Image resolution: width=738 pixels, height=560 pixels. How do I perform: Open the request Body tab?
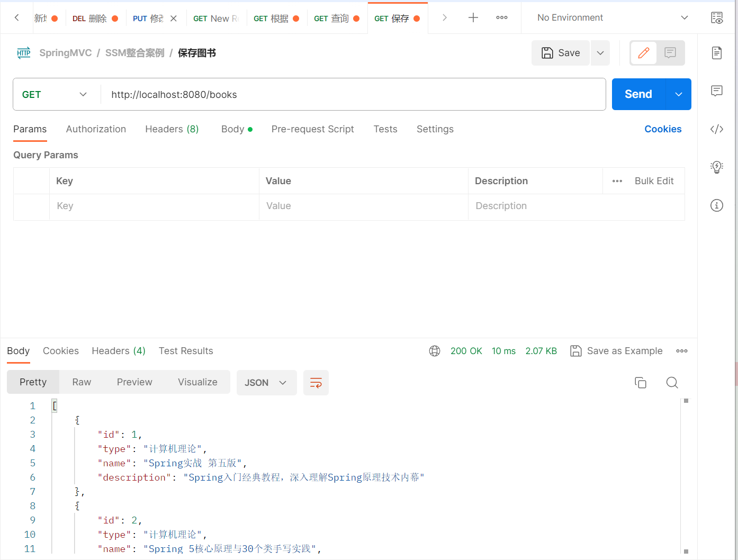tap(237, 129)
